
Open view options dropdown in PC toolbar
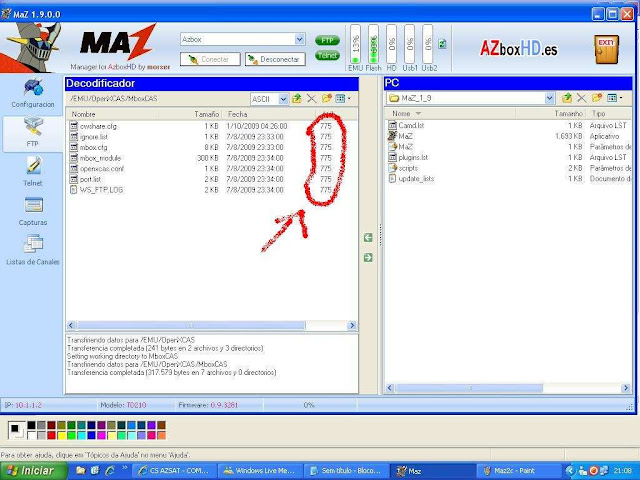coord(614,98)
